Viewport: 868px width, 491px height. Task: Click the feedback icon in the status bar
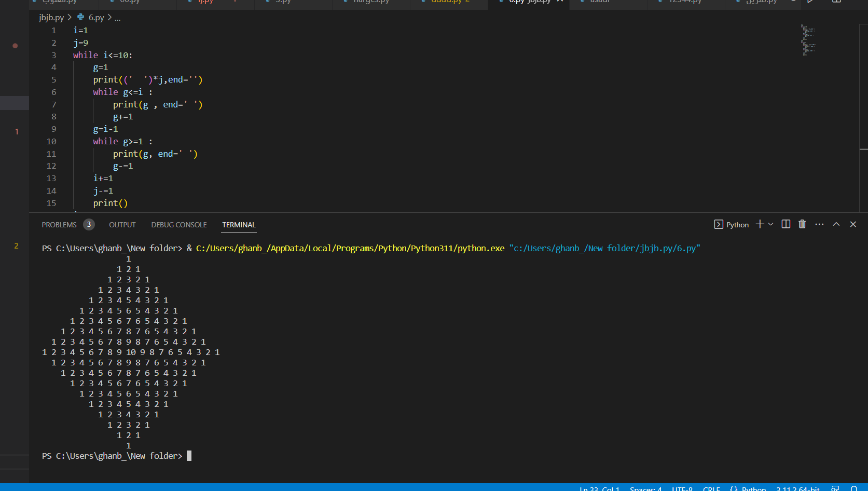click(x=835, y=488)
